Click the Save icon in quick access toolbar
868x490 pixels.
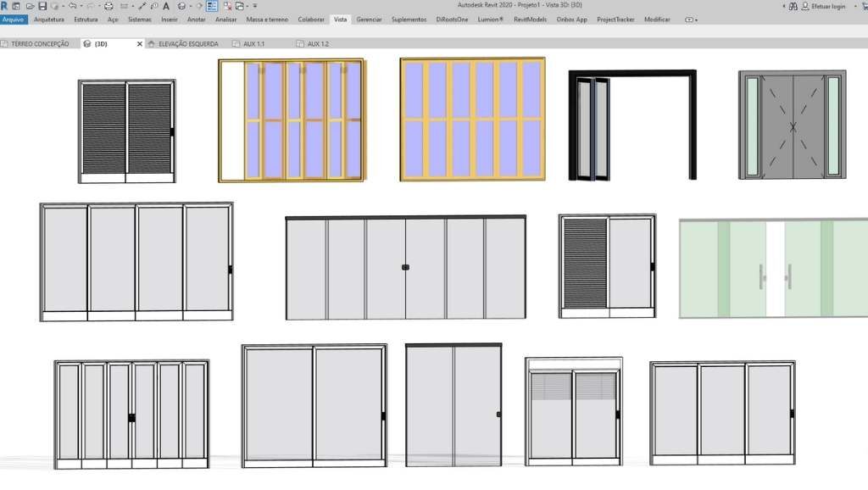click(42, 6)
